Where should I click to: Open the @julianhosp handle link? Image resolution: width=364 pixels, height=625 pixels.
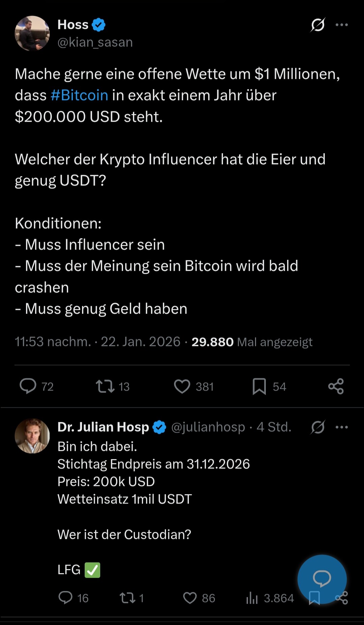click(208, 427)
